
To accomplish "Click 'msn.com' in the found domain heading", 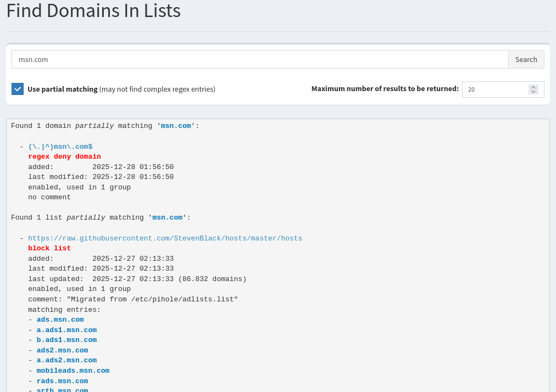I will point(176,126).
